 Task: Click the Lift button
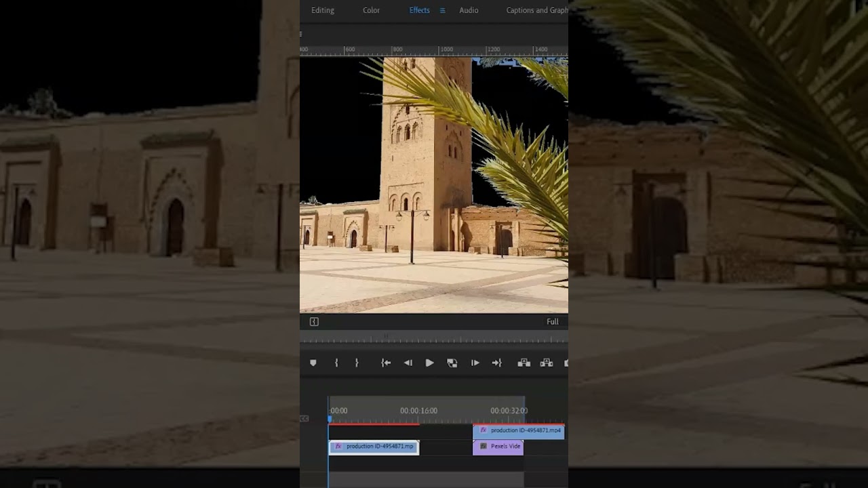pyautogui.click(x=524, y=363)
